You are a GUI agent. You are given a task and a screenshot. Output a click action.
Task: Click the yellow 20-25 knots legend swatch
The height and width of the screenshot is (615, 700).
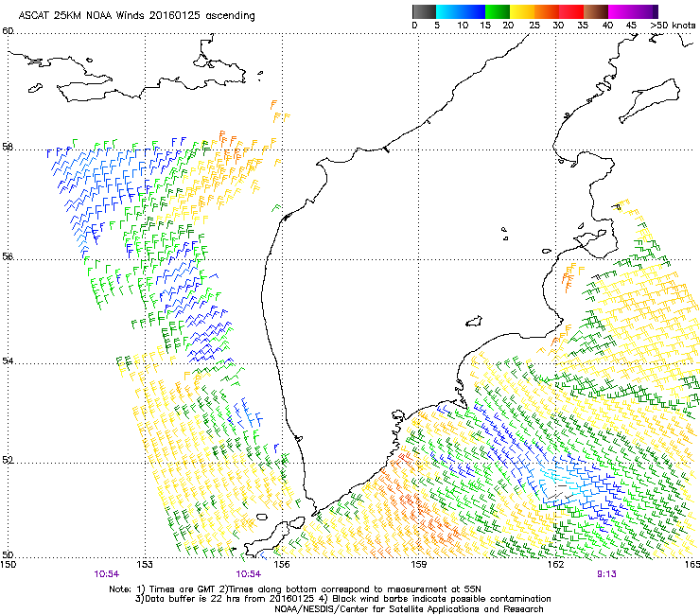[522, 11]
